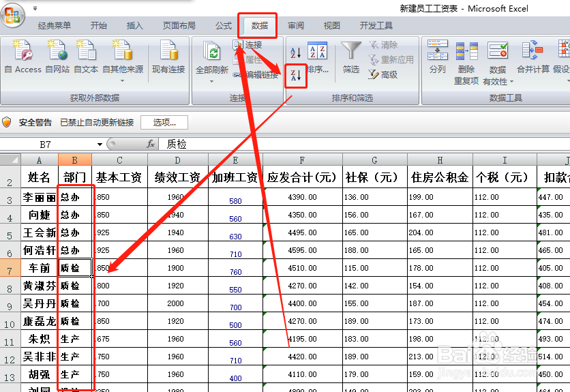
Task: Toggle 筛选 filter funnel
Action: coord(351,57)
